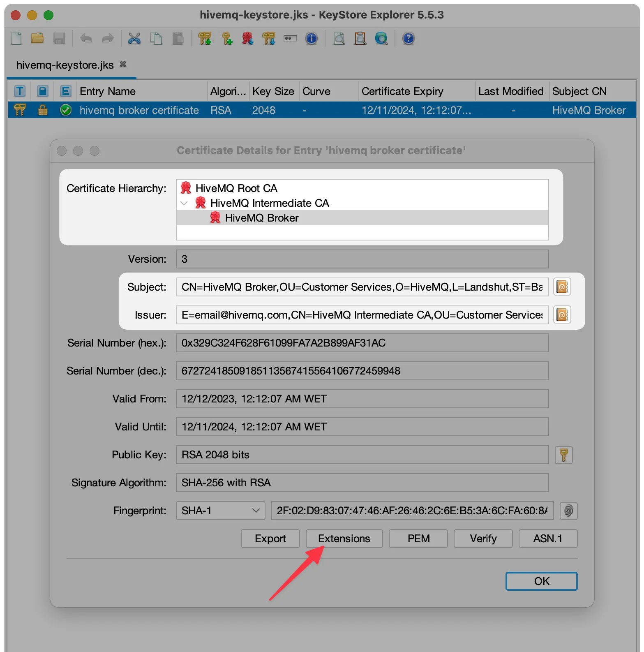Click the Examine SSL globe icon
The width and height of the screenshot is (644, 652).
(x=381, y=39)
